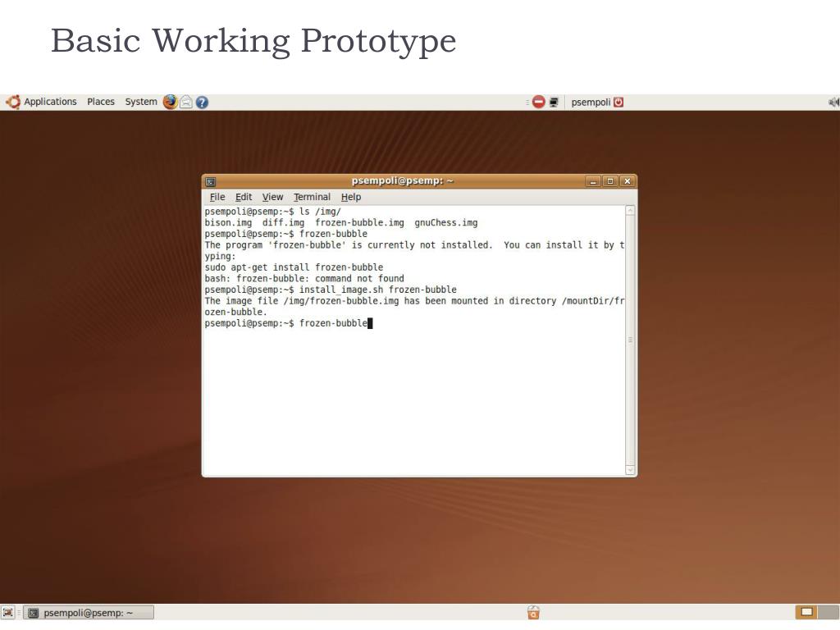Click the terminal title 'psempoli@psemp: ~'
The height and width of the screenshot is (630, 840).
[402, 180]
